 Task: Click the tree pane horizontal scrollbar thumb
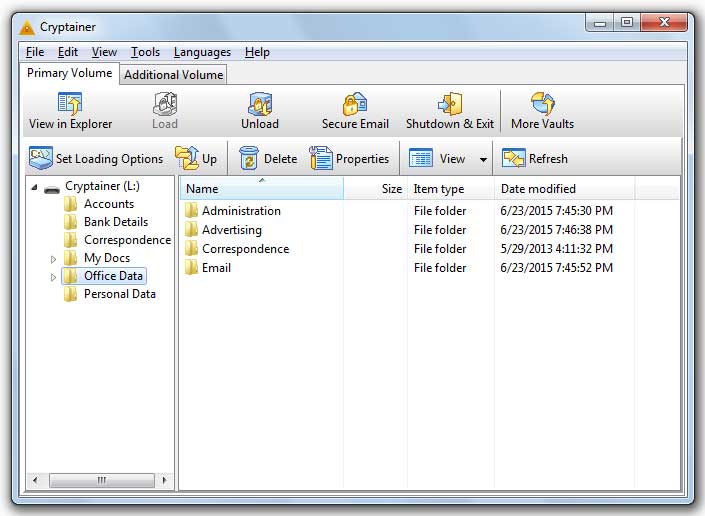(x=102, y=480)
